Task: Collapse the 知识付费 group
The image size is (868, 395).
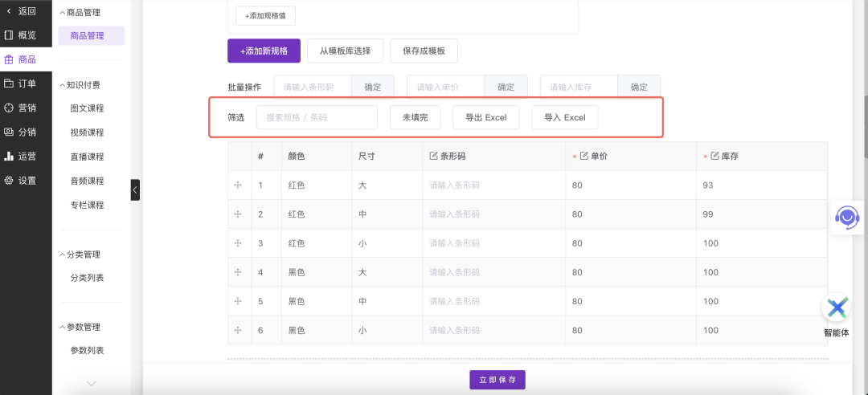Action: coord(80,85)
